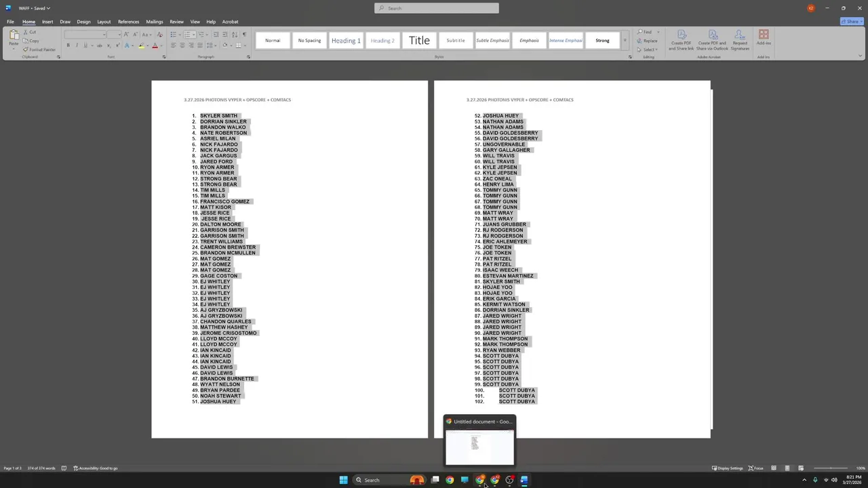
Task: Apply the Strong style
Action: click(x=602, y=41)
